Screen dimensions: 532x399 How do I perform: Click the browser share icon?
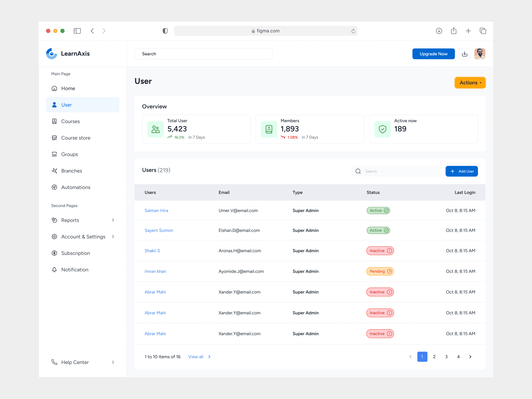coord(454,31)
